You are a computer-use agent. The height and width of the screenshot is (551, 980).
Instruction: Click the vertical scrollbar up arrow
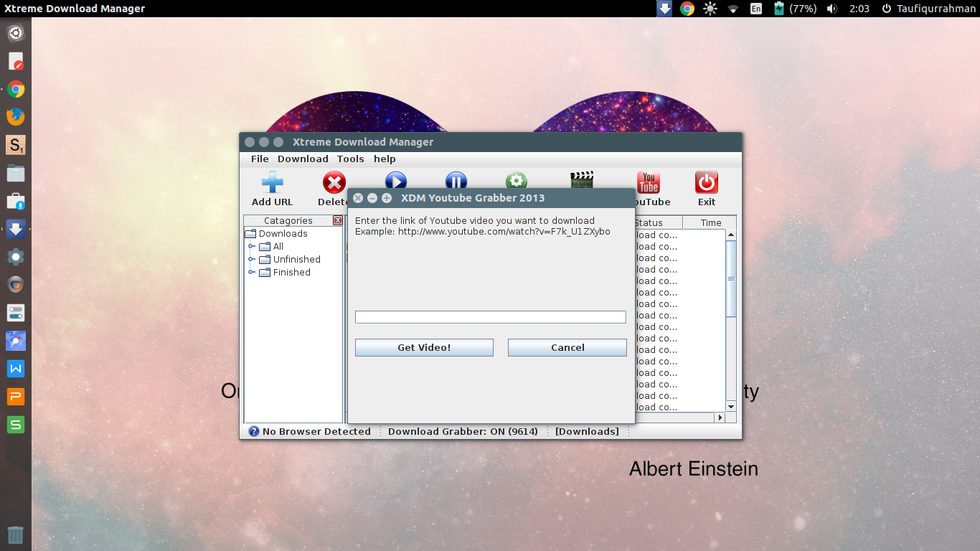click(731, 235)
